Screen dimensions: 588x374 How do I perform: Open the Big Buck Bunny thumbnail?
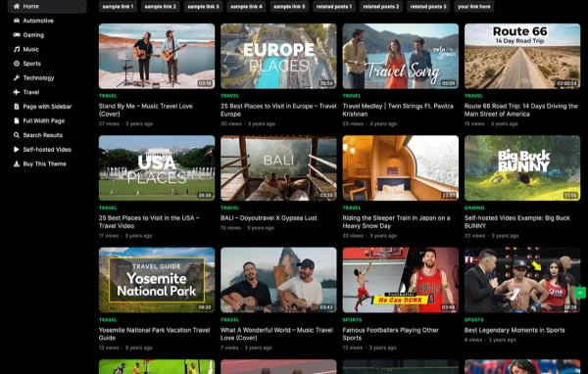click(x=522, y=167)
